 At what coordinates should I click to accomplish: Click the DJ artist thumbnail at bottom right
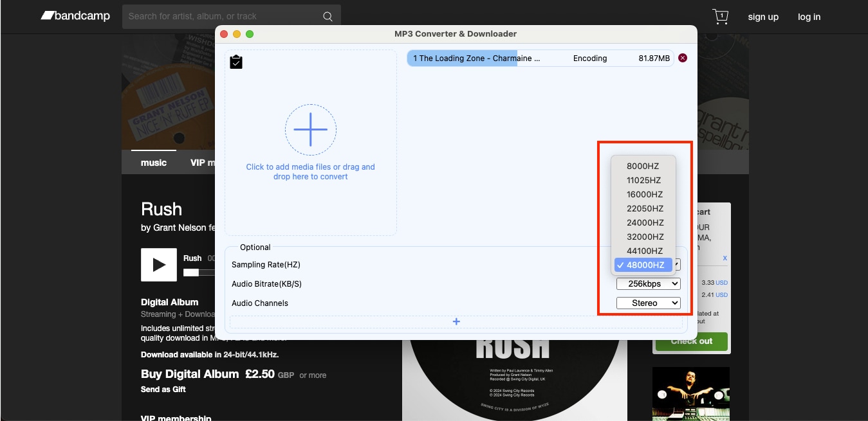[x=690, y=393]
